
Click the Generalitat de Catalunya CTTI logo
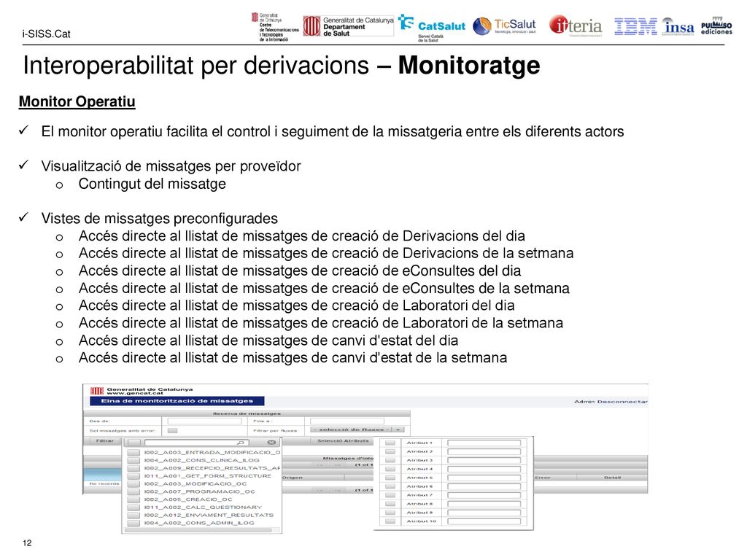coord(275,27)
